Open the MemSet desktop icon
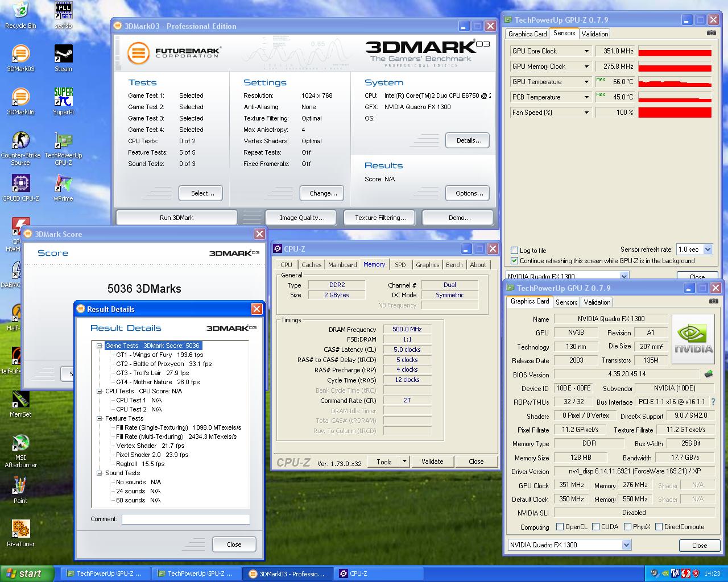The height and width of the screenshot is (582, 728). 20,404
